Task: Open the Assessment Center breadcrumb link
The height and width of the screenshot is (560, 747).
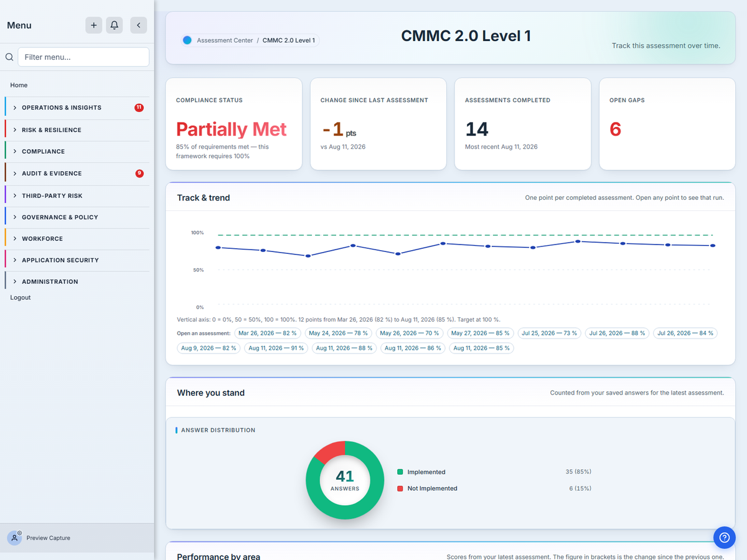Action: [x=225, y=40]
